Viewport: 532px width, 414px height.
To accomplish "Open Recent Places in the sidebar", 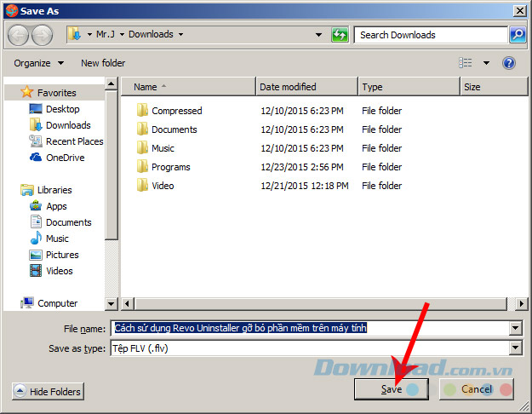I will tap(74, 141).
